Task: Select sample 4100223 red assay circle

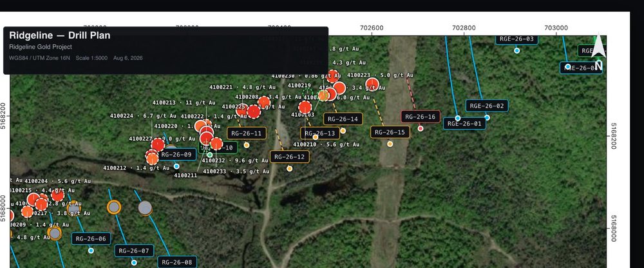Action: click(x=372, y=84)
